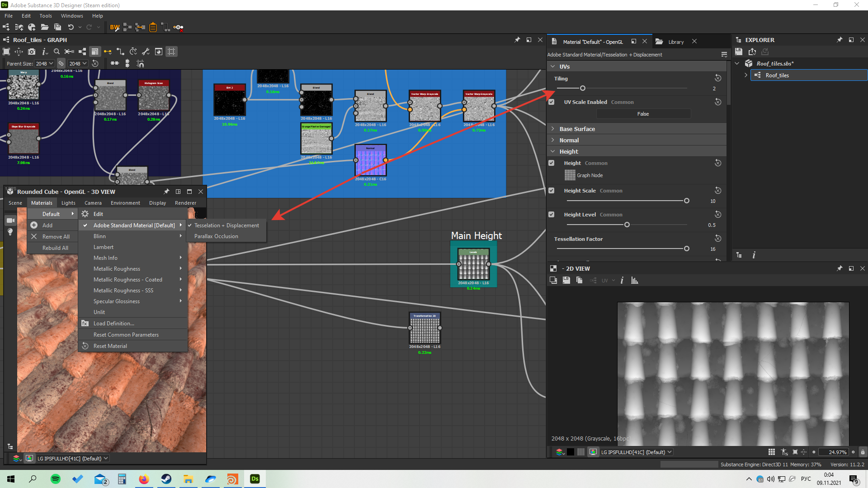
Task: Open the second Parent Size 2048 dropdown
Action: tap(78, 64)
